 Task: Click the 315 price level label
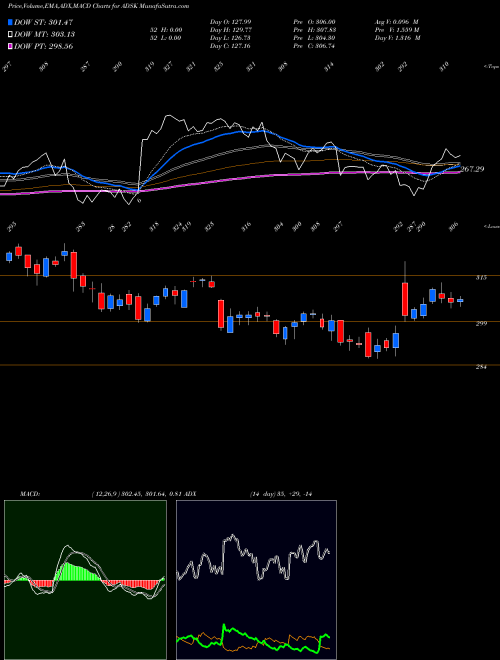click(482, 278)
